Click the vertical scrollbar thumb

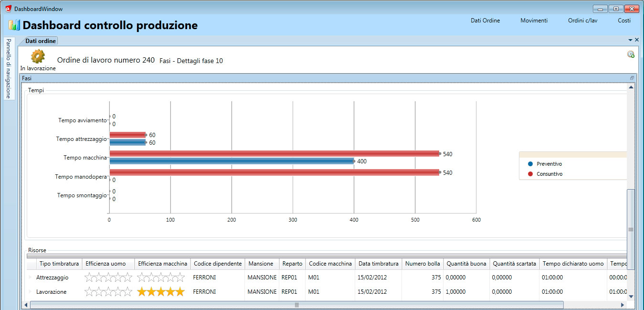(631, 229)
